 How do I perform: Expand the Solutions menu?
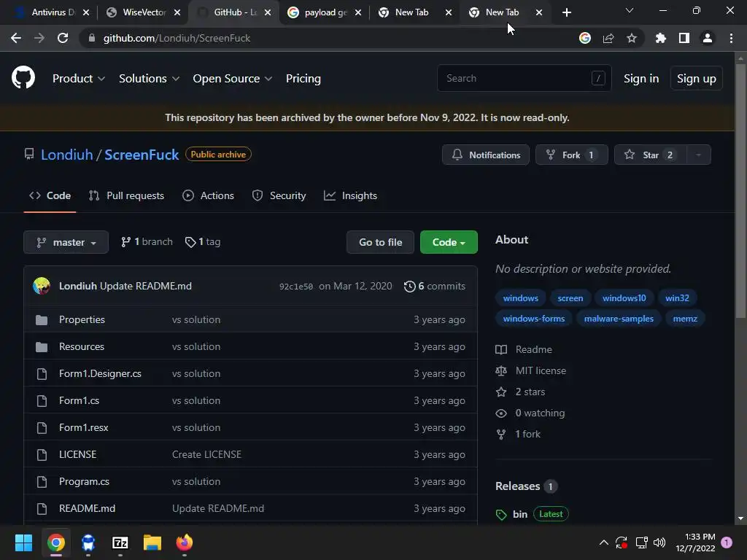point(149,79)
